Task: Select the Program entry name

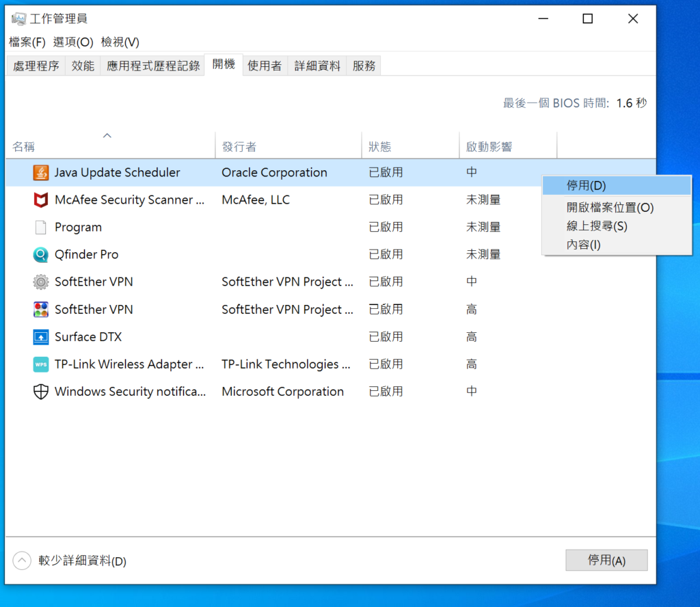Action: [x=78, y=227]
